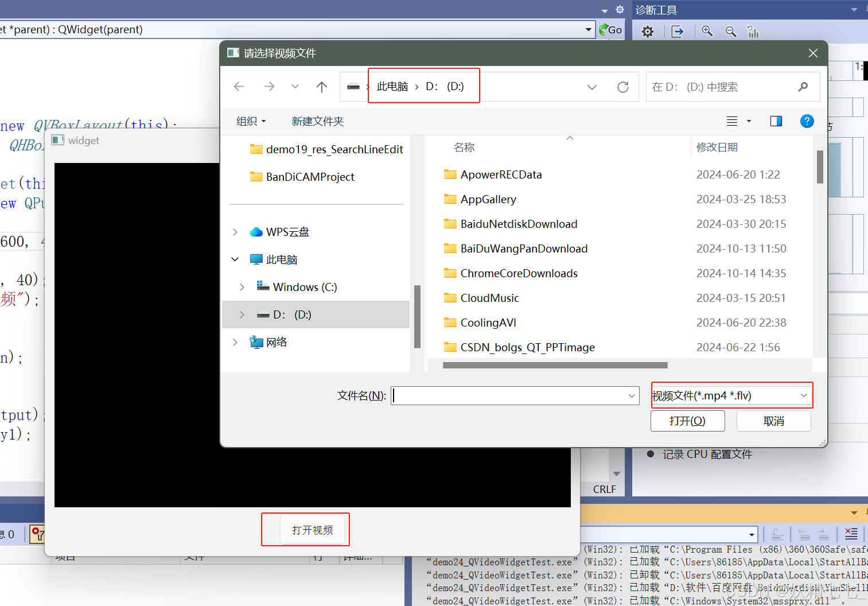Refresh the D: folder listing
The height and width of the screenshot is (606, 868).
click(x=623, y=87)
